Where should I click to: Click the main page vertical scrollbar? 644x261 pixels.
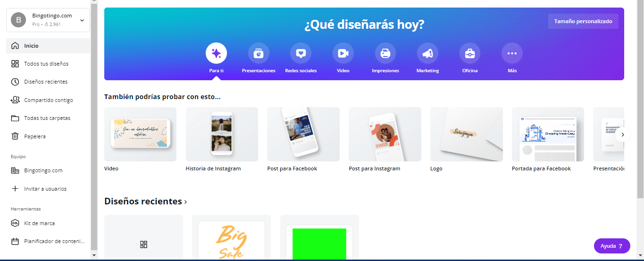[640, 99]
